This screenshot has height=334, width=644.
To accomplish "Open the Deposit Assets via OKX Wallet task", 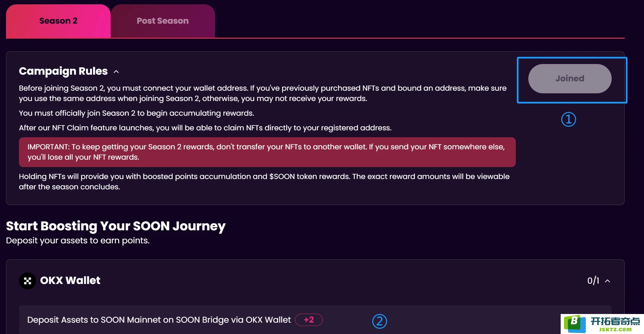I will tap(315, 320).
